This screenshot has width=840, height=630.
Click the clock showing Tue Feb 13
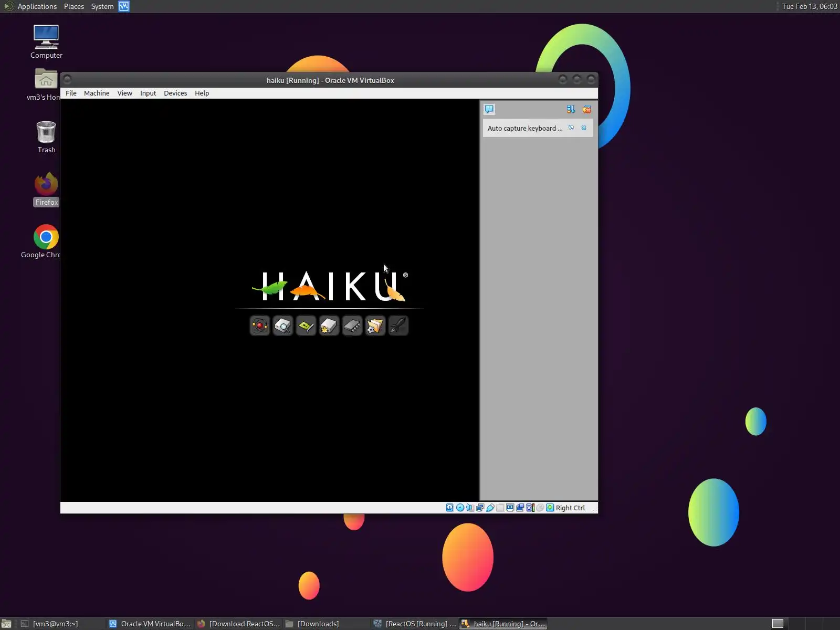click(810, 6)
